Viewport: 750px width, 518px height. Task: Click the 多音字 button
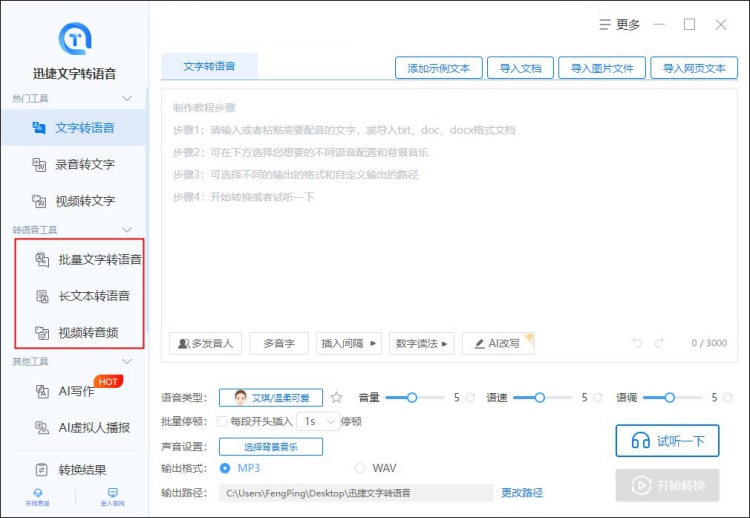[279, 343]
